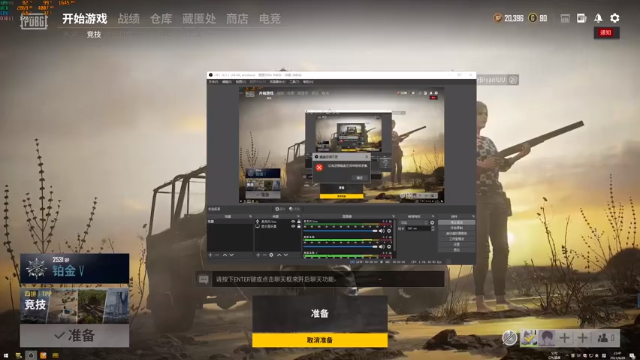
Task: Pop out the OBS controls dock
Action: (473, 216)
